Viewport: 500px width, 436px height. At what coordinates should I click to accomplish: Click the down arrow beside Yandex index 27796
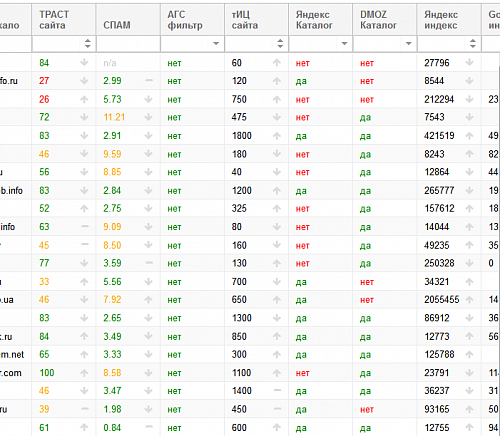469,62
